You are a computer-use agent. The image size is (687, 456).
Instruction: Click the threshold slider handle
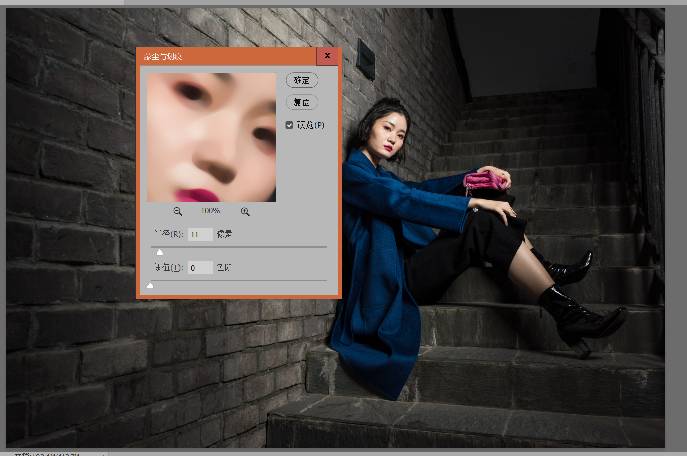150,285
